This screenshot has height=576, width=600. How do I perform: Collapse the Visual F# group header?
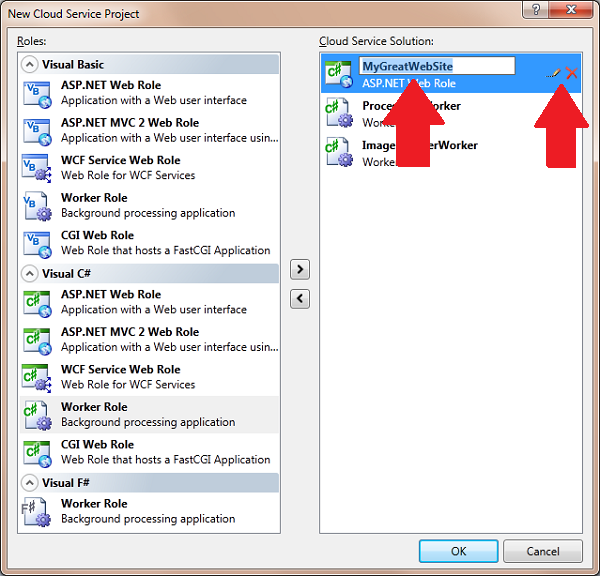(31, 482)
